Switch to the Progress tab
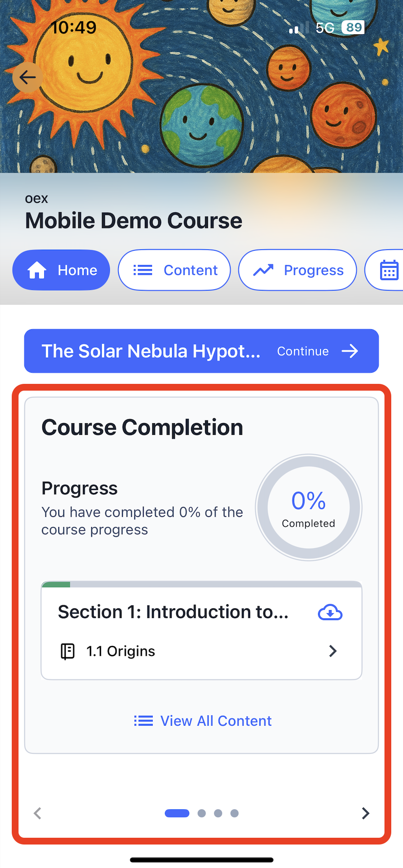The height and width of the screenshot is (868, 403). 298,270
